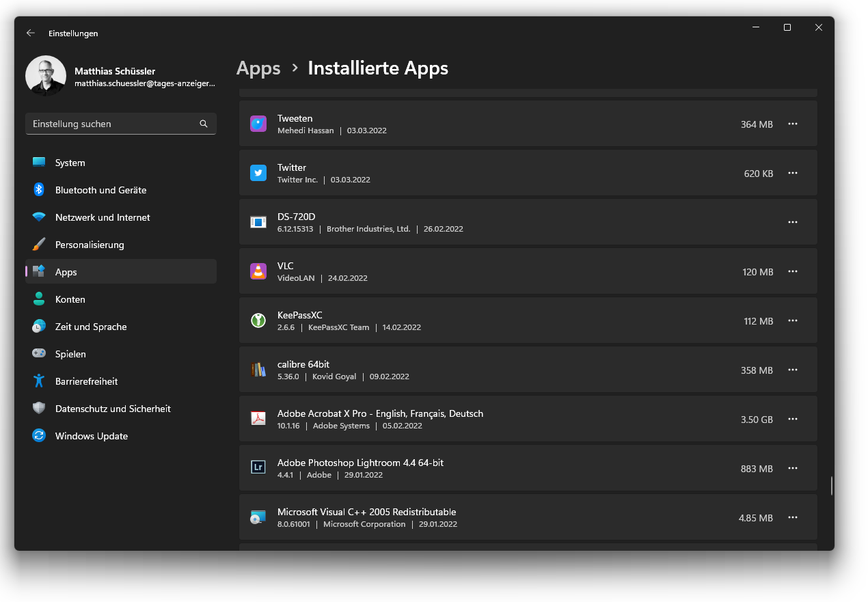Select Bluetooth und Geräte
This screenshot has height=602, width=868.
tap(121, 190)
